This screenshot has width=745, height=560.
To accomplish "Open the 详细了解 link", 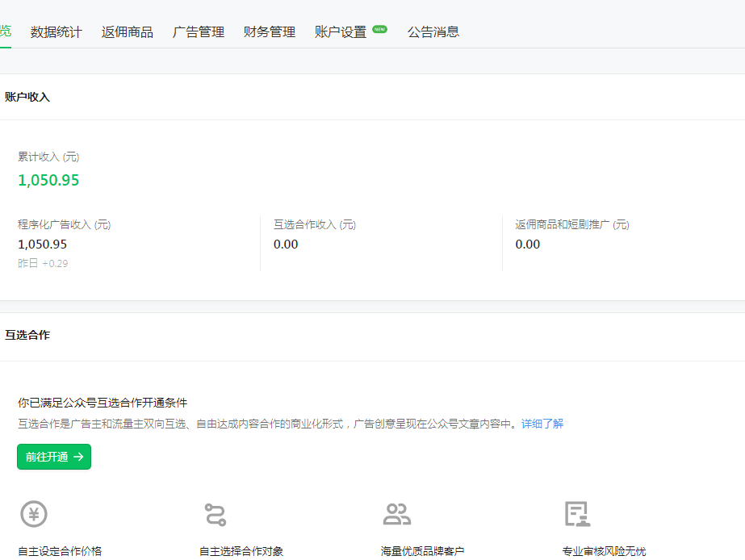I will [542, 424].
